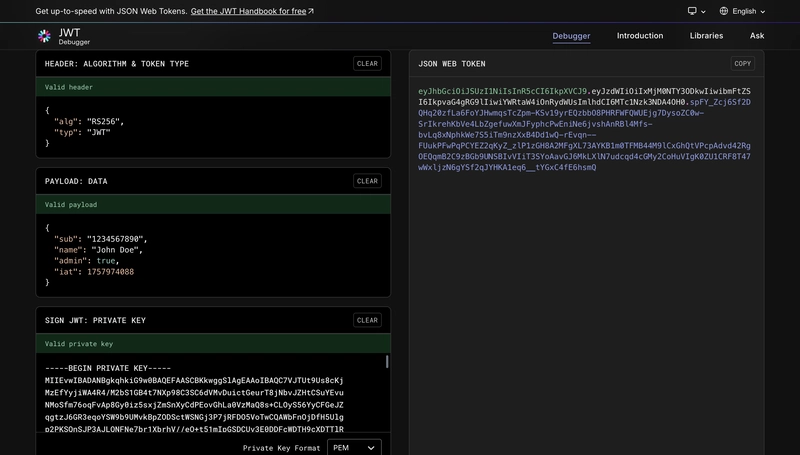
Task: Click inside the payload JSON editor
Action: tap(213, 255)
